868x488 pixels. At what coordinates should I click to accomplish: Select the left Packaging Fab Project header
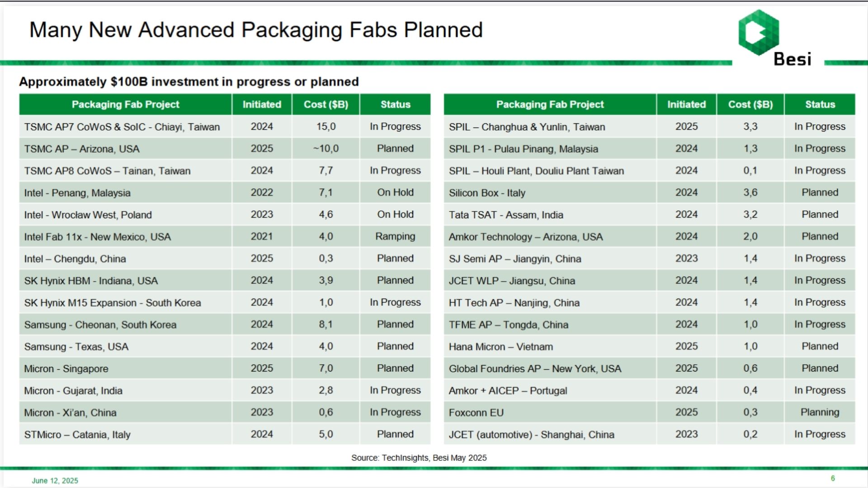pos(125,104)
